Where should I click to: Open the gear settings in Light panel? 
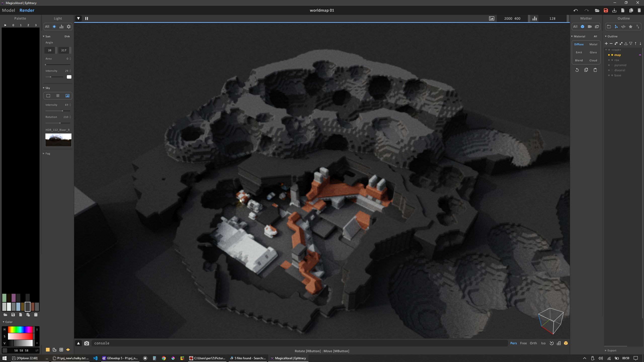69,27
